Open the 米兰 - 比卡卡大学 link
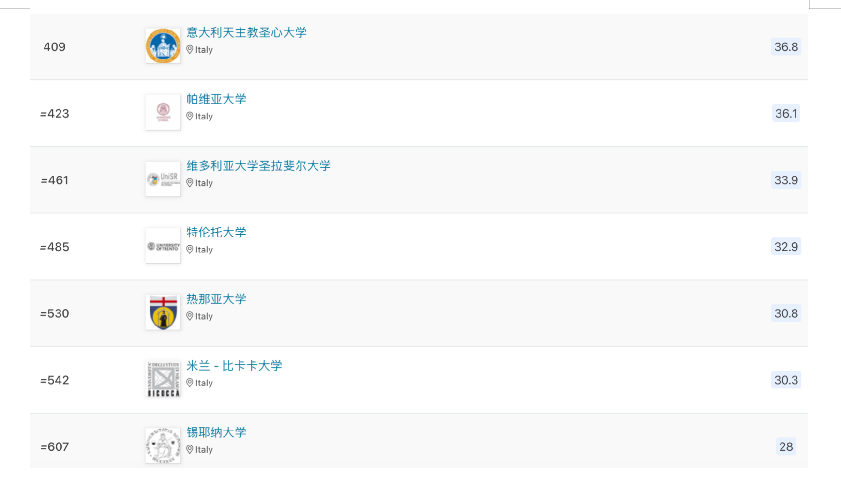The width and height of the screenshot is (841, 504). click(234, 366)
